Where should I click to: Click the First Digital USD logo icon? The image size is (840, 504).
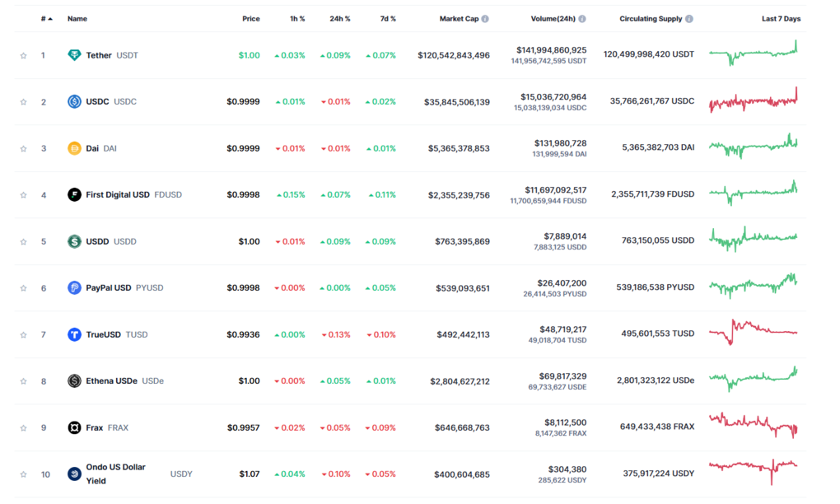pyautogui.click(x=74, y=195)
